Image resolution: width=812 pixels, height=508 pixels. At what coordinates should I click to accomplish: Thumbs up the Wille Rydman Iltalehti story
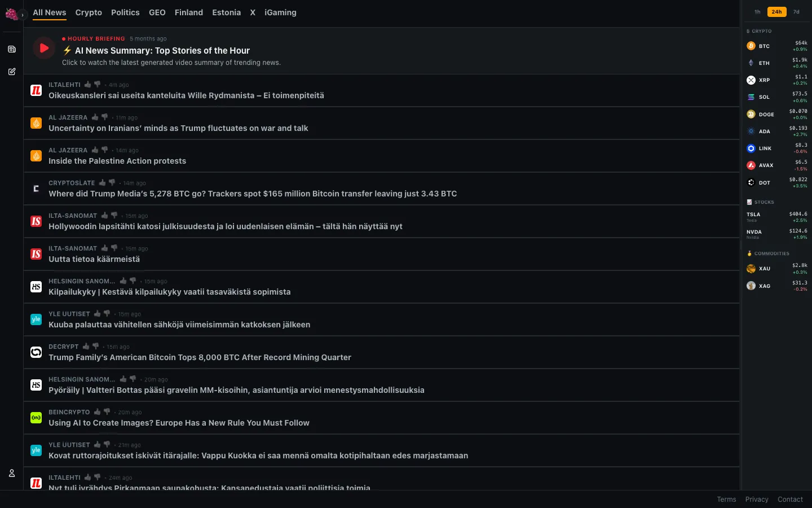pos(87,84)
